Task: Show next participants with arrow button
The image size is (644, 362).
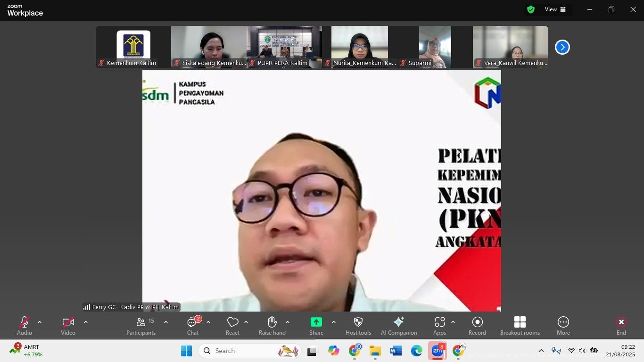Action: click(562, 47)
